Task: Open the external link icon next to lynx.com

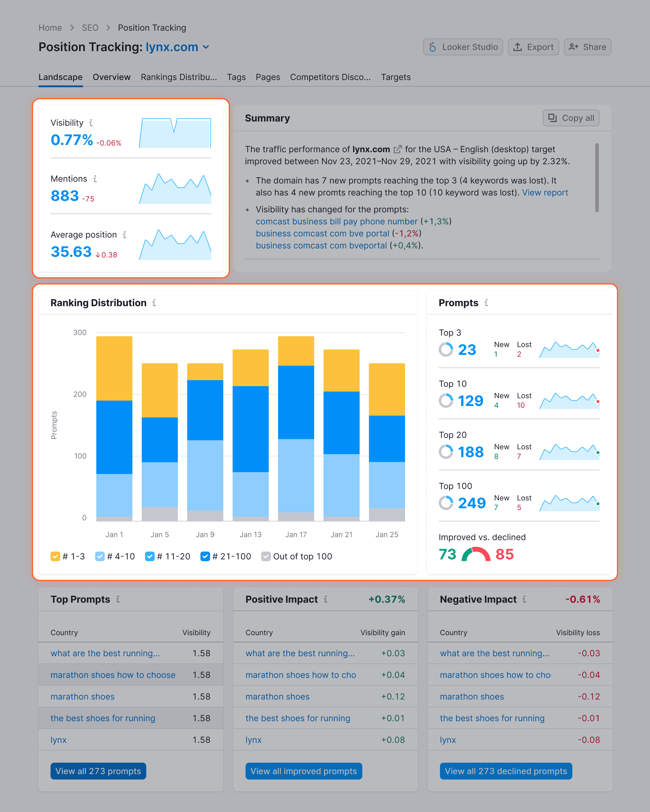Action: click(x=398, y=149)
